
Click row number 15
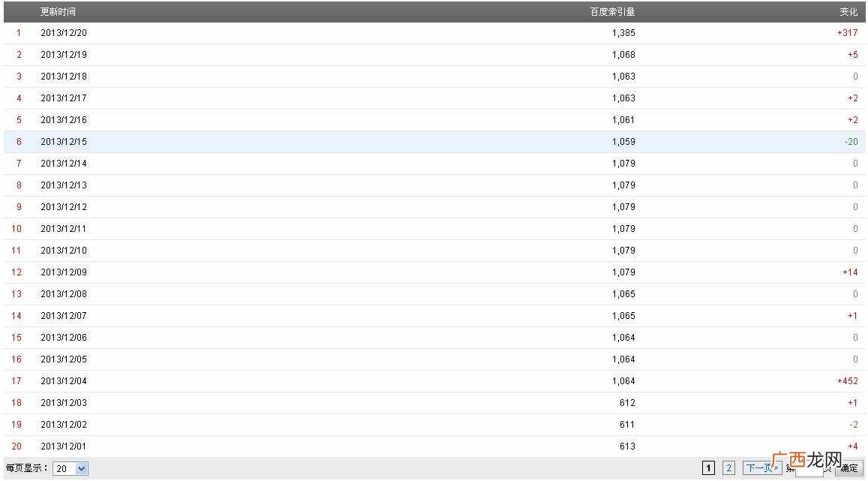[17, 337]
